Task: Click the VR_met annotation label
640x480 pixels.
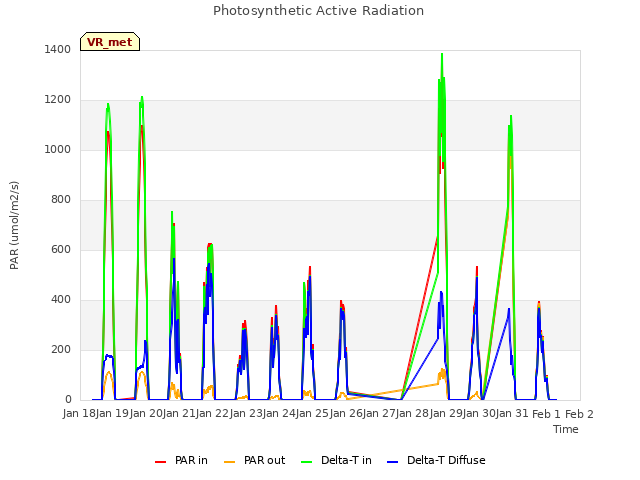Action: pos(110,42)
